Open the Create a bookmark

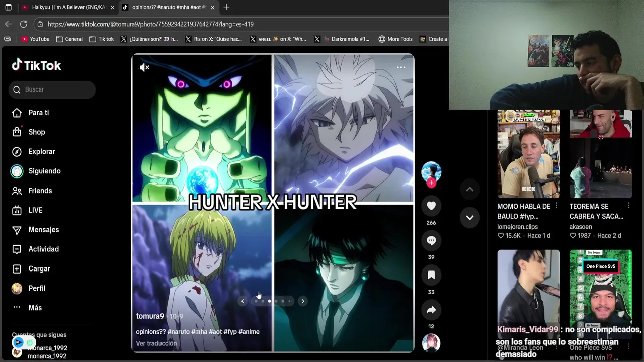[434, 39]
